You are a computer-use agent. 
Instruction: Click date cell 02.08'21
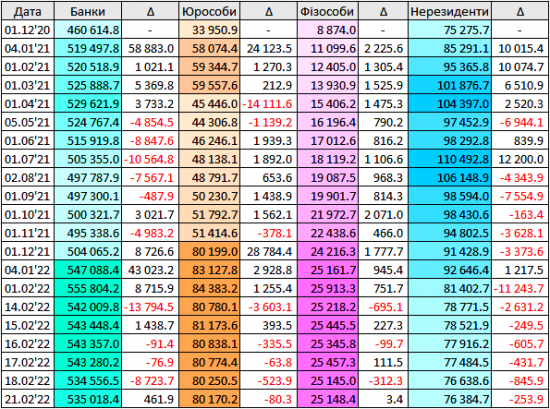[27, 177]
